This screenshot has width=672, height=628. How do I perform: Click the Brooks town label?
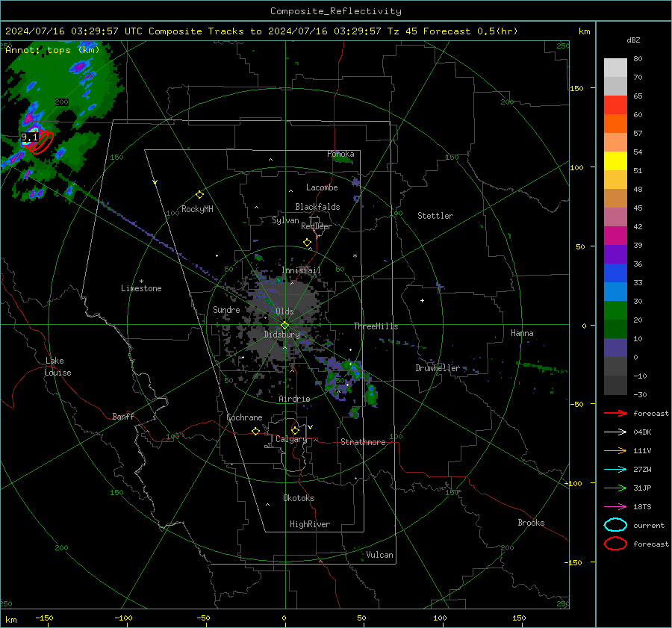pyautogui.click(x=531, y=523)
